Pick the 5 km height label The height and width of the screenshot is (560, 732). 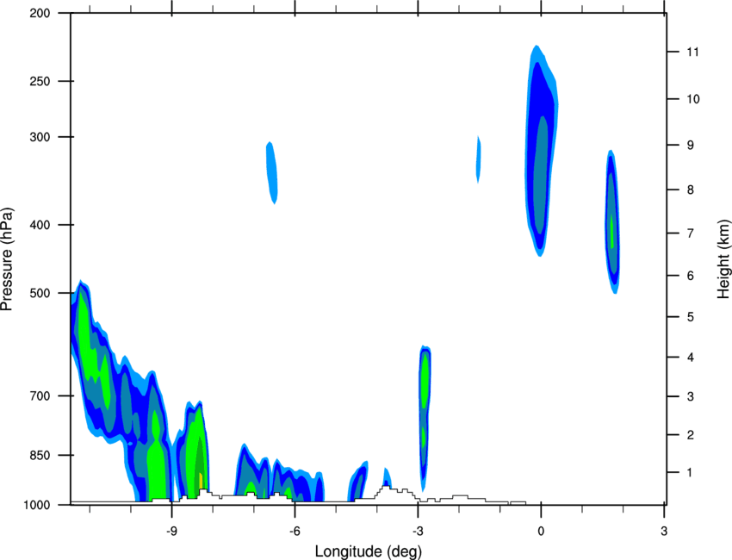click(x=690, y=317)
